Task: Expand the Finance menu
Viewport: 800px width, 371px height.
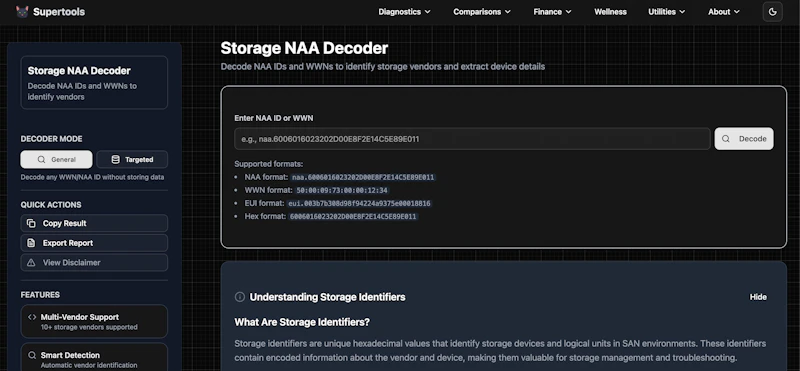Action: tap(552, 12)
